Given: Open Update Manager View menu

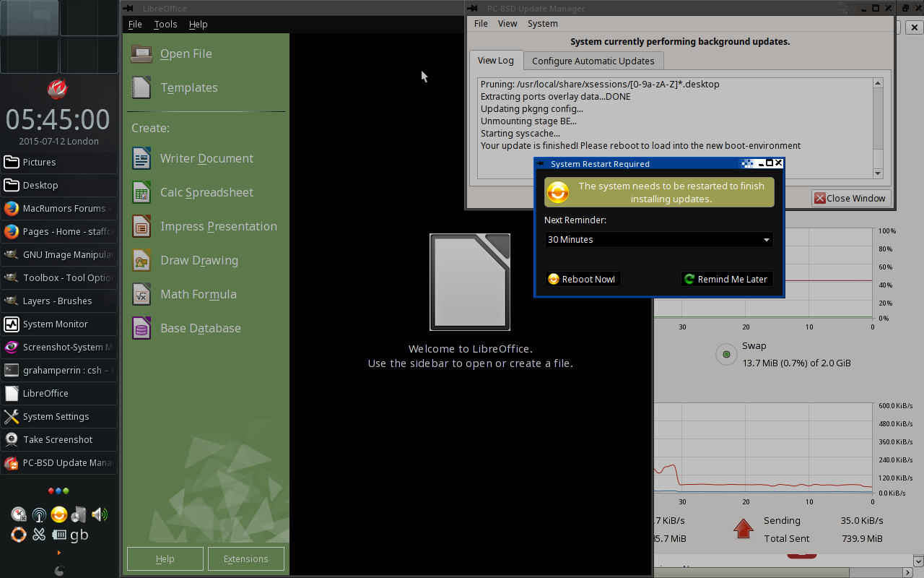Looking at the screenshot, I should [x=507, y=23].
